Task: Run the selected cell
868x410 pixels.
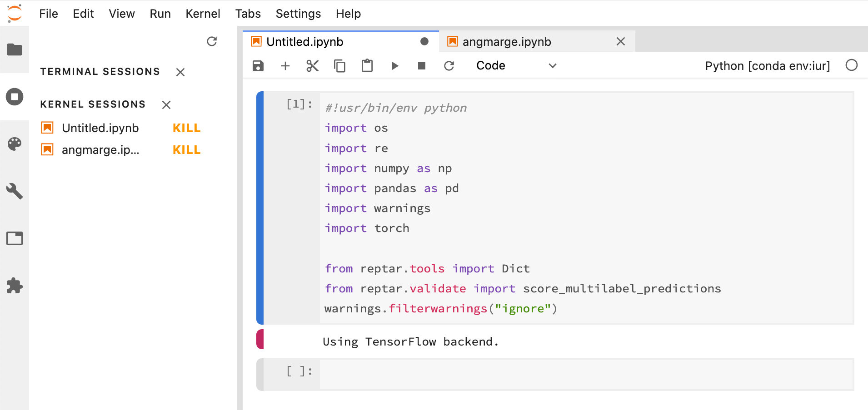Action: pyautogui.click(x=395, y=66)
